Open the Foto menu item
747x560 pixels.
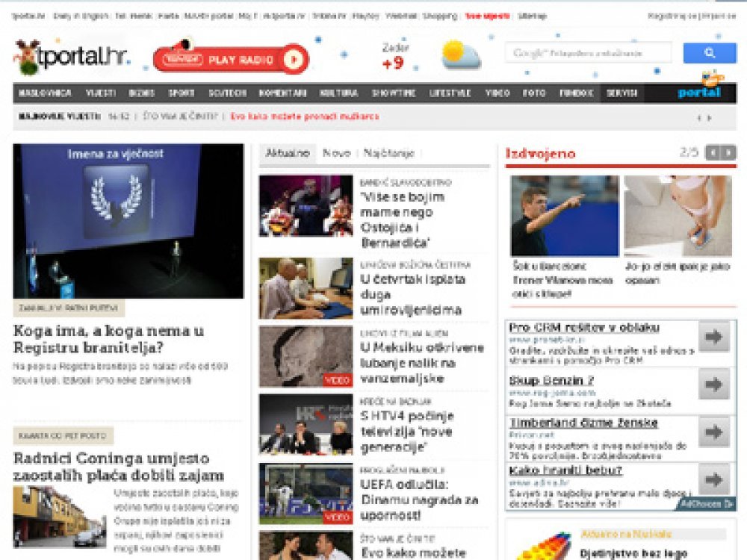533,93
